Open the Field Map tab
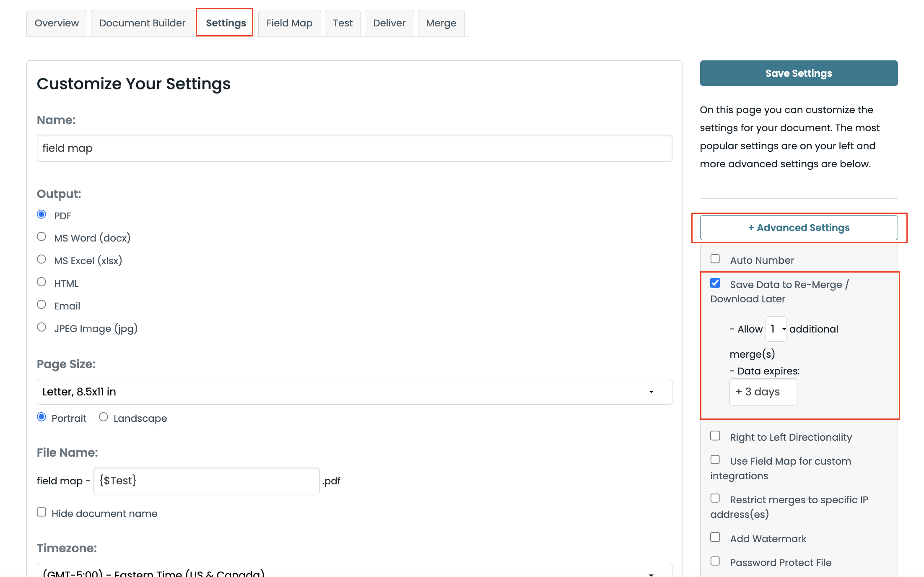 coord(289,23)
